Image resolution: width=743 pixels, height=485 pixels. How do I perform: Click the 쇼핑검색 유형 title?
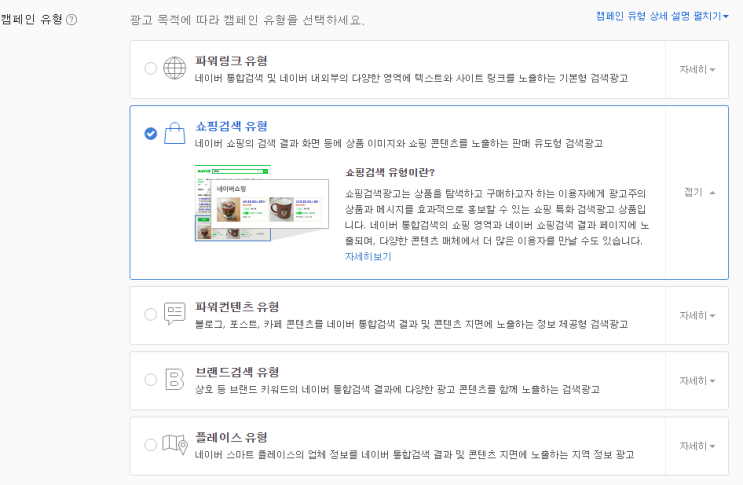coord(231,126)
